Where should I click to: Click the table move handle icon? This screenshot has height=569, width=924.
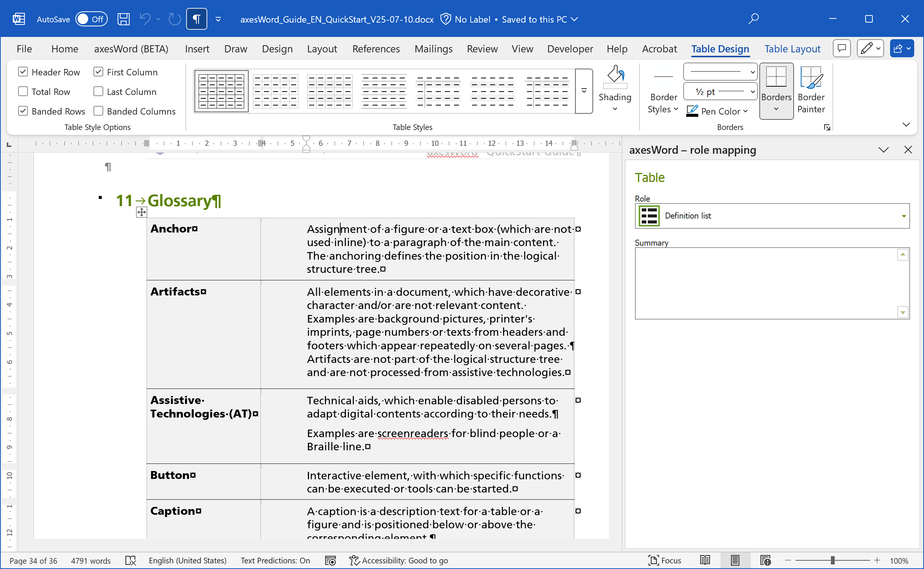pos(141,213)
